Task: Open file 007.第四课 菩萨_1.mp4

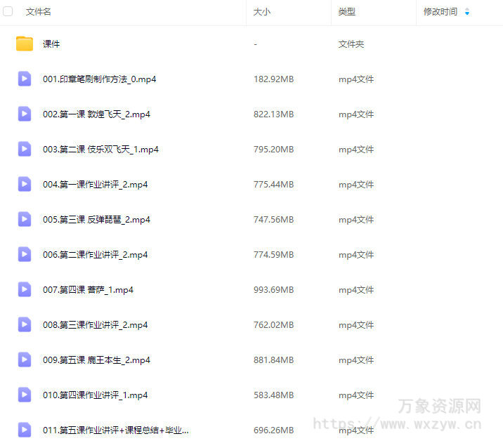Action: coord(89,290)
